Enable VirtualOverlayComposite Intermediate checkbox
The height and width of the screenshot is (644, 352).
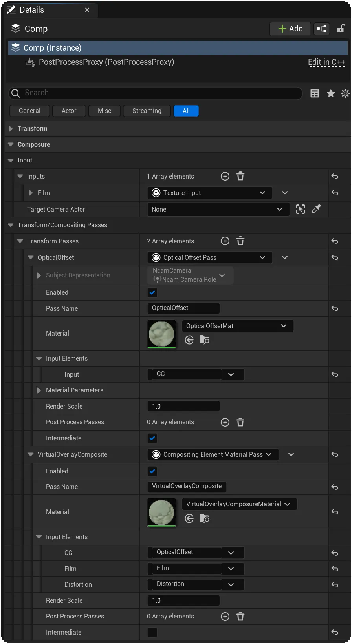tap(152, 632)
